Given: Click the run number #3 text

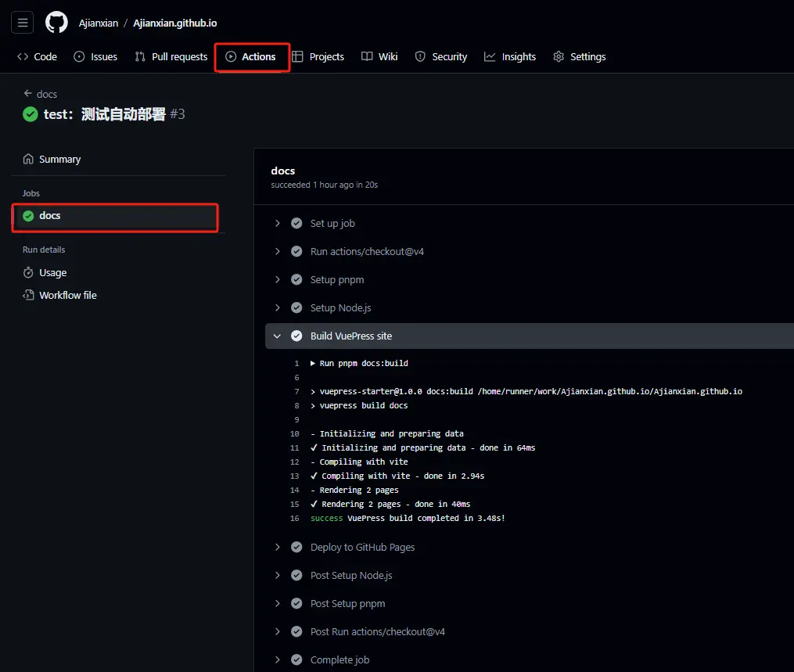Looking at the screenshot, I should (x=178, y=114).
